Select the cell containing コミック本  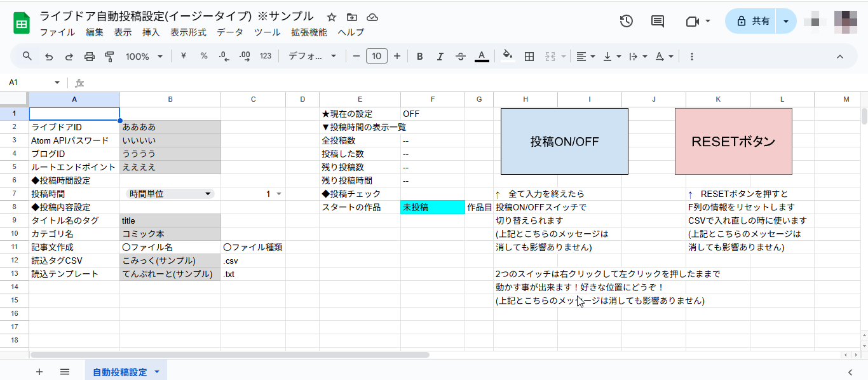(x=170, y=234)
